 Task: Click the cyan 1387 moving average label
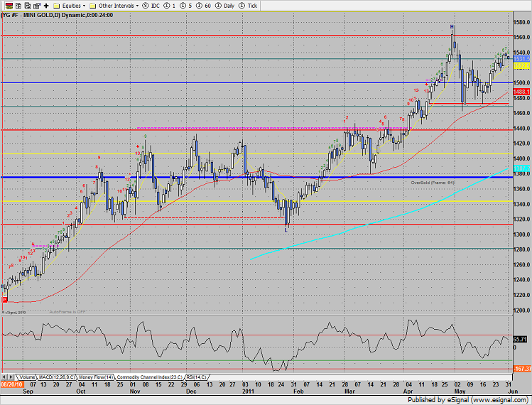pyautogui.click(x=522, y=168)
